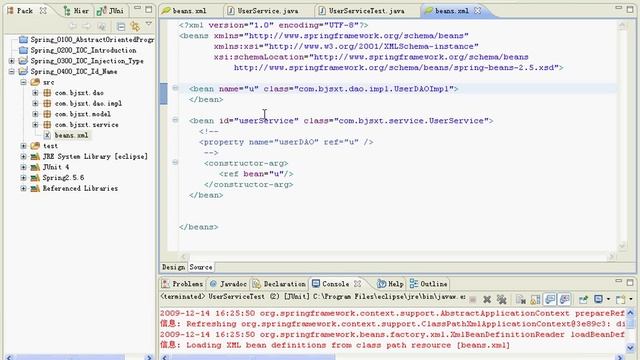
Task: Click the Display Selected Console icon
Action: tap(598, 299)
